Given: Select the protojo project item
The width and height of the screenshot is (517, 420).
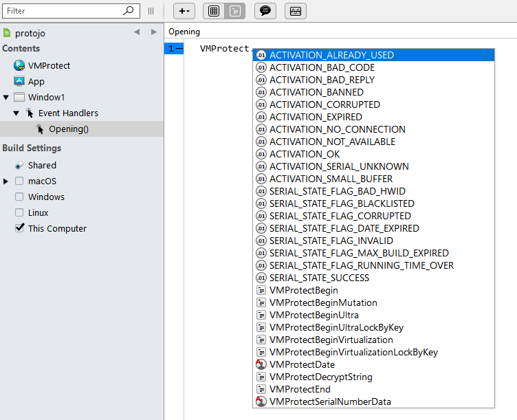Looking at the screenshot, I should (30, 33).
